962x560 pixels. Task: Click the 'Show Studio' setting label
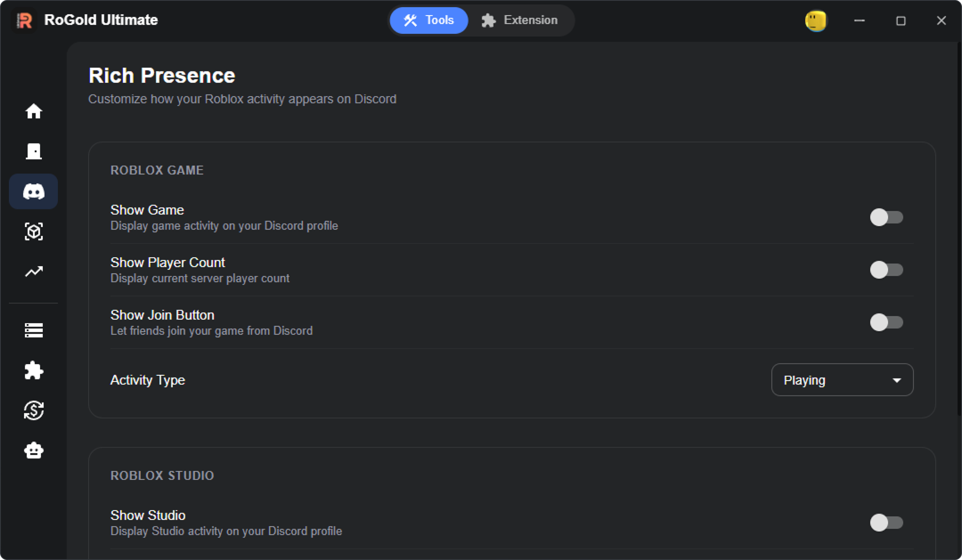(x=148, y=515)
